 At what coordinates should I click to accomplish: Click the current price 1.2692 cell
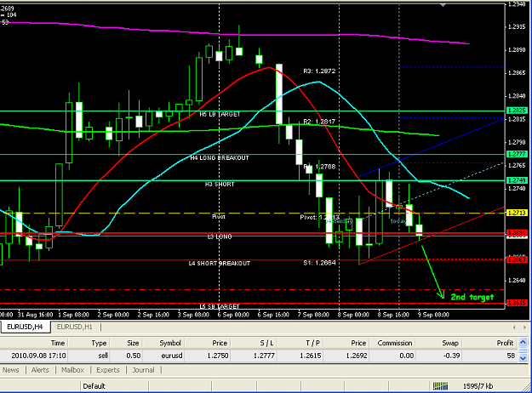pos(357,356)
